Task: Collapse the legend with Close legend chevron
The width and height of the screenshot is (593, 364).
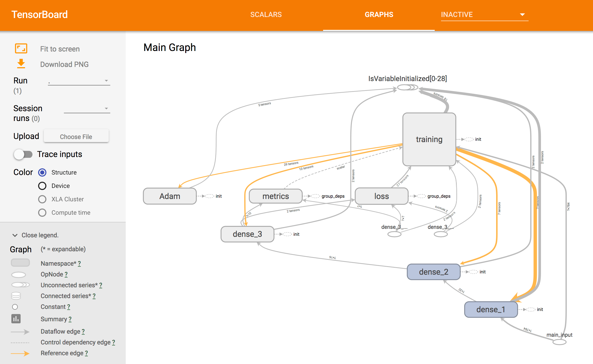Action: 15,235
